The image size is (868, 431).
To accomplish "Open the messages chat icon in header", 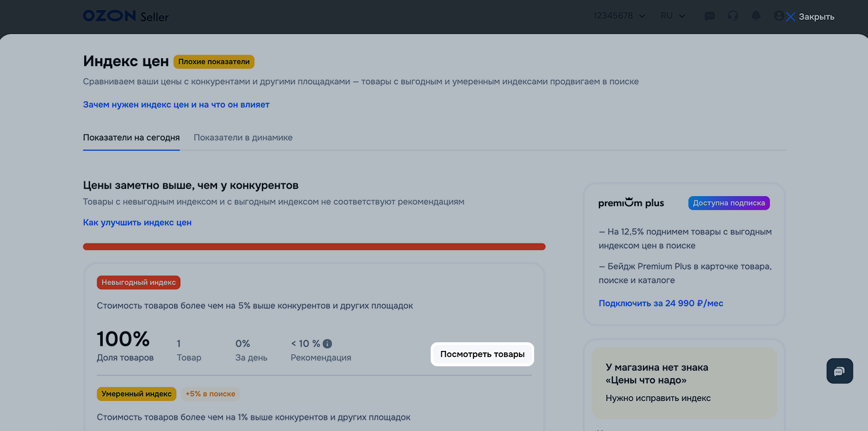I will click(710, 16).
